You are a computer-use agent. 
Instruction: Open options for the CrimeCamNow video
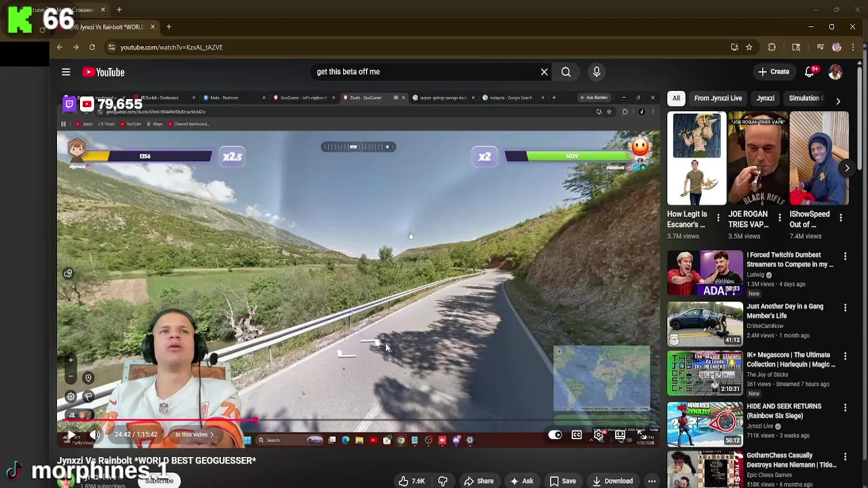pos(845,308)
